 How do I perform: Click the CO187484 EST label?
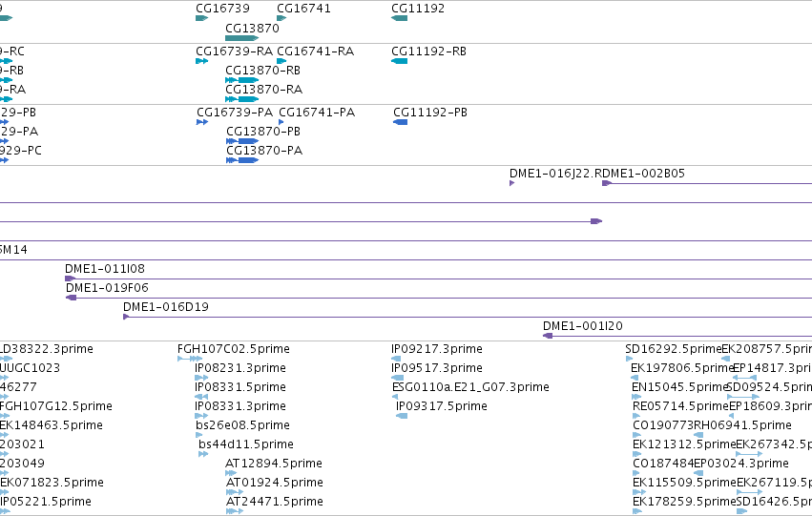pos(663,464)
